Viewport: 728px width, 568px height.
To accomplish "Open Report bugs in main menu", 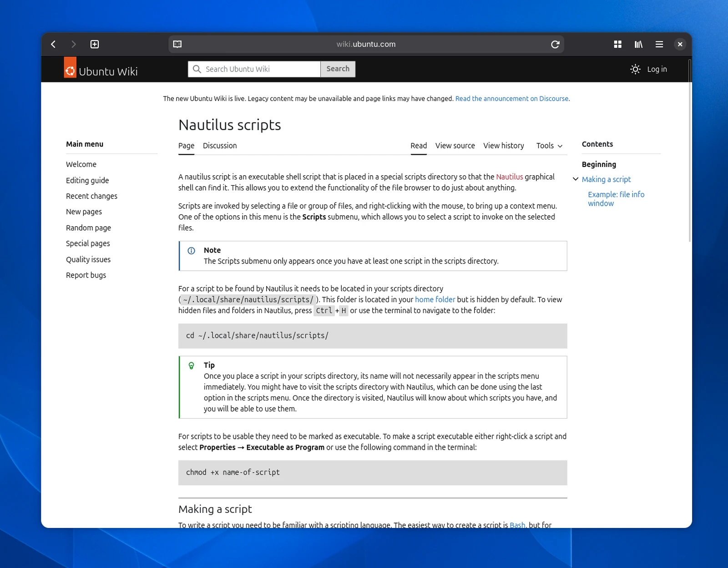I will coord(86,275).
